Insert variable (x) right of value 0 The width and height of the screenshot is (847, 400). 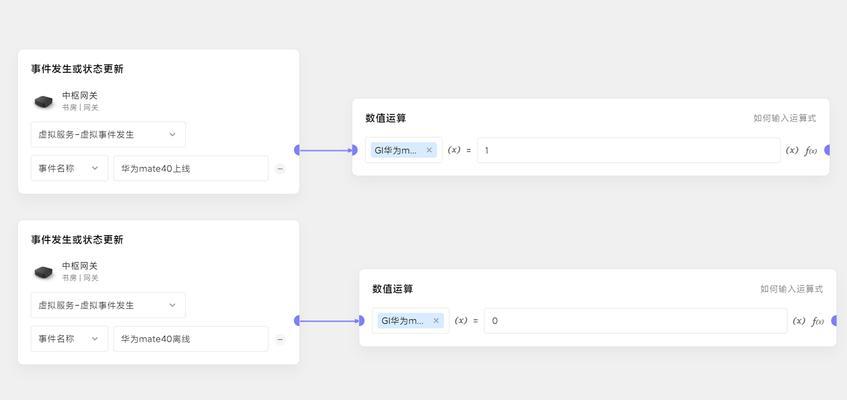(x=799, y=321)
